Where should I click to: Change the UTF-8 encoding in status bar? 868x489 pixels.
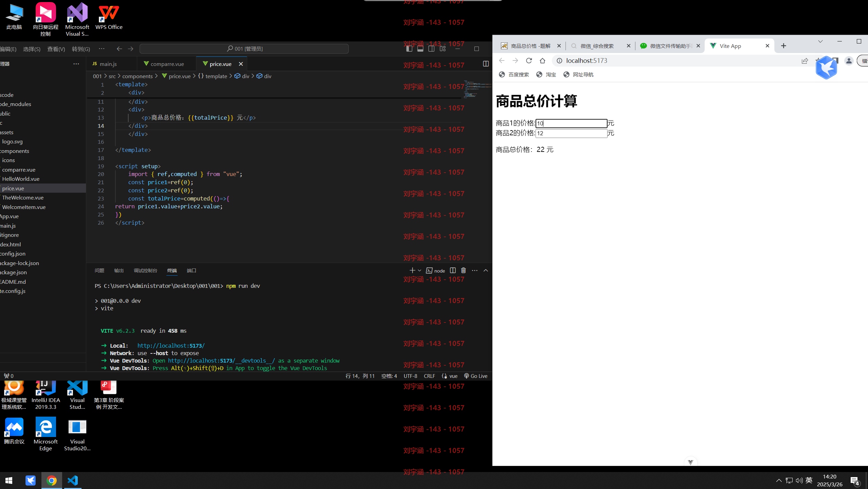coord(410,376)
